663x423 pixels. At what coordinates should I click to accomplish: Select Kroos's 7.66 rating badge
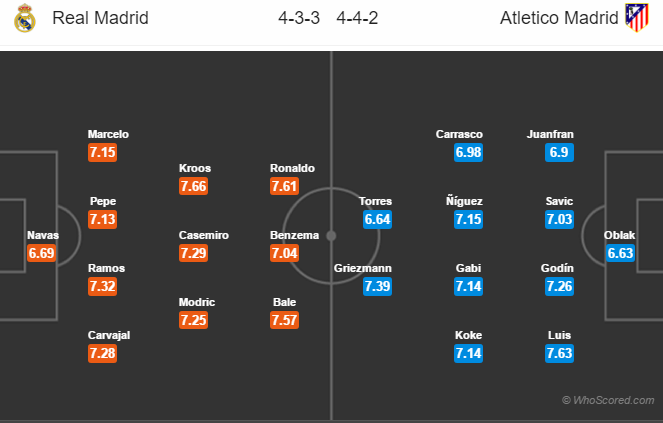(x=194, y=186)
